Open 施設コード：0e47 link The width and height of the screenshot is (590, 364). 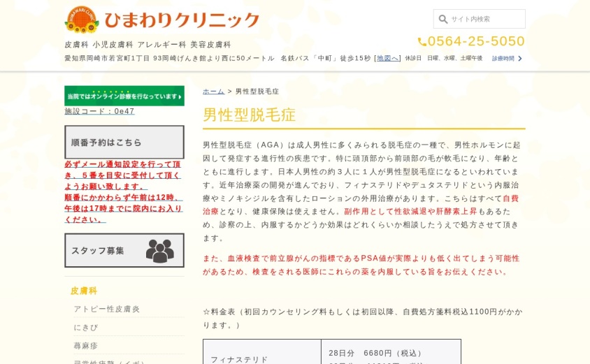coord(99,111)
